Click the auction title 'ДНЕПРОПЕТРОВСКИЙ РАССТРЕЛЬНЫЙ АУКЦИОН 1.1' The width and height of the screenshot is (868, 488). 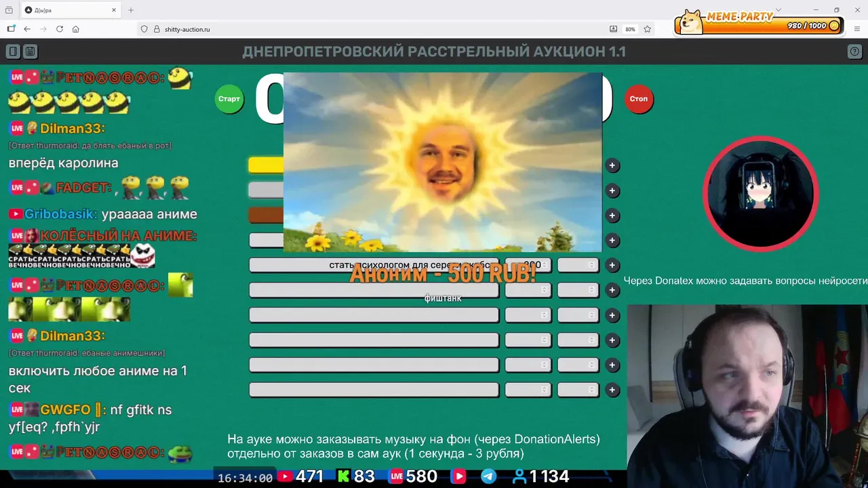pyautogui.click(x=434, y=52)
